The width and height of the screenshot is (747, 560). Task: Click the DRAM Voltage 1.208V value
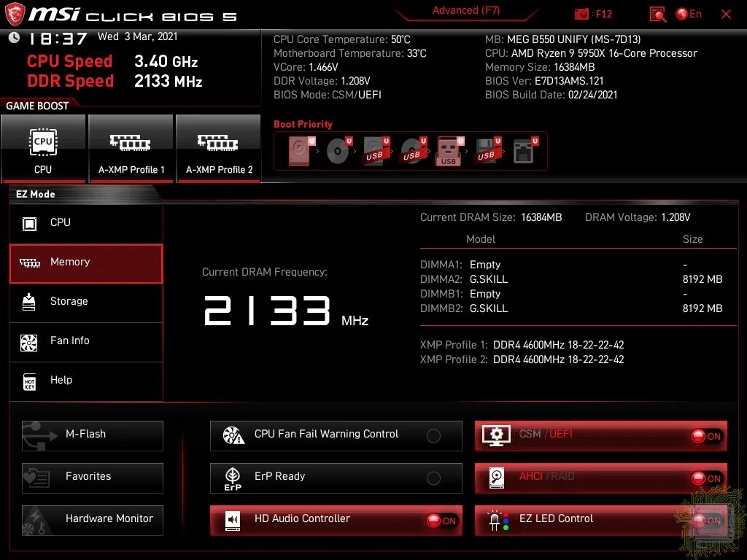(676, 217)
